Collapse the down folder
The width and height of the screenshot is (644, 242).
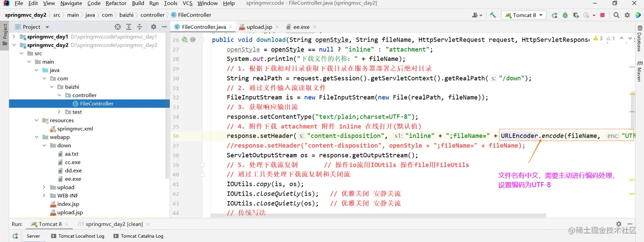44,145
